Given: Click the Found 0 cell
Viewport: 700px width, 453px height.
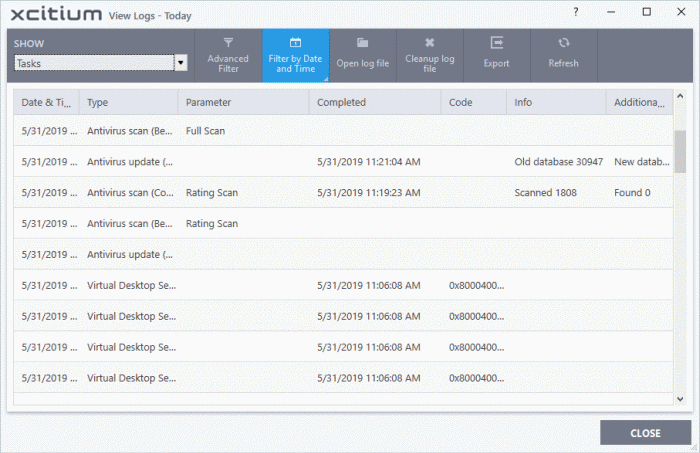Looking at the screenshot, I should (632, 192).
